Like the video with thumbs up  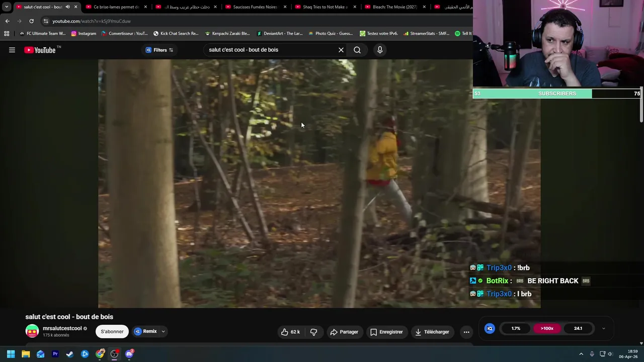coord(290,332)
